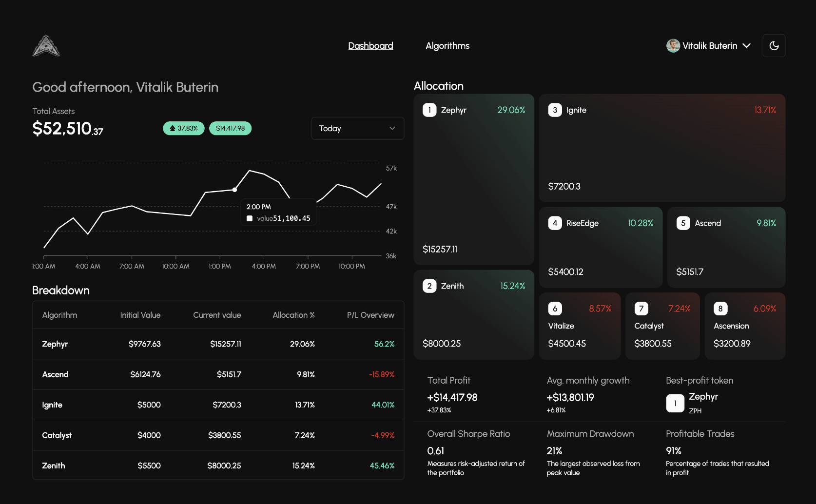Image resolution: width=816 pixels, height=504 pixels.
Task: Click Zenith's $8000.25 current value in table
Action: 224,465
